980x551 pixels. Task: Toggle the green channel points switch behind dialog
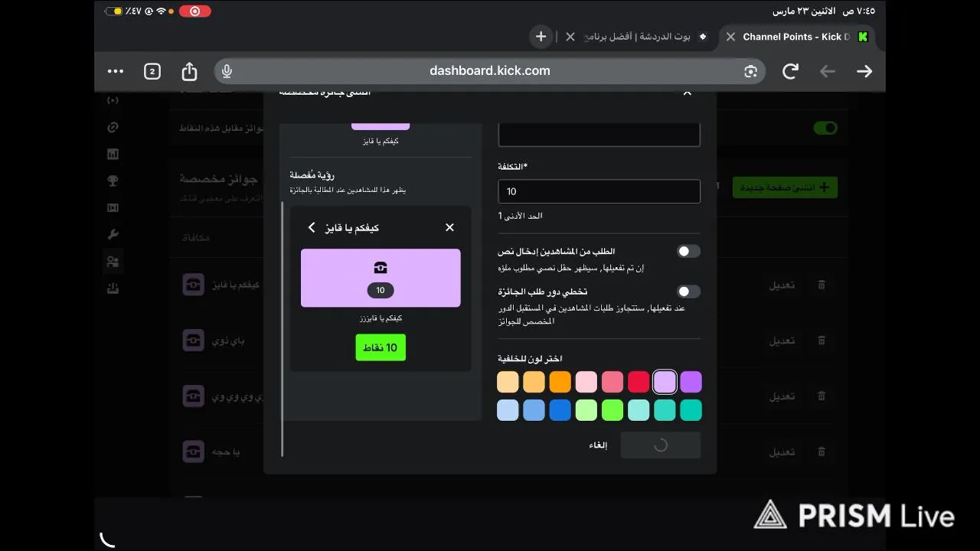825,128
